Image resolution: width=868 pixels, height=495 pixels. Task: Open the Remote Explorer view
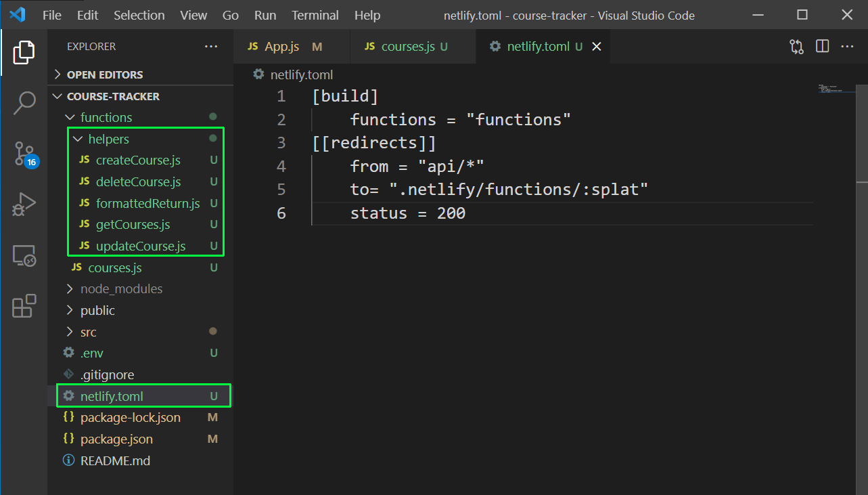(x=24, y=255)
